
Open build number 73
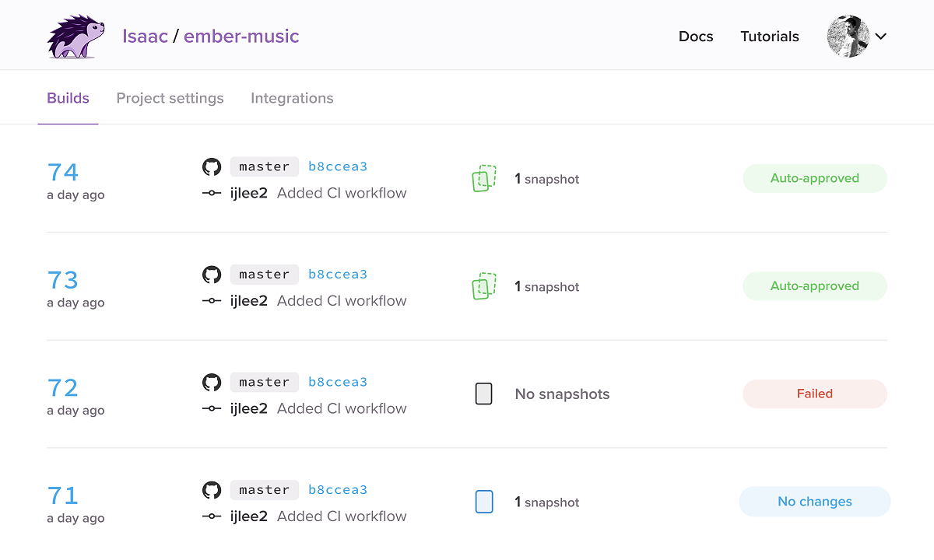coord(63,279)
